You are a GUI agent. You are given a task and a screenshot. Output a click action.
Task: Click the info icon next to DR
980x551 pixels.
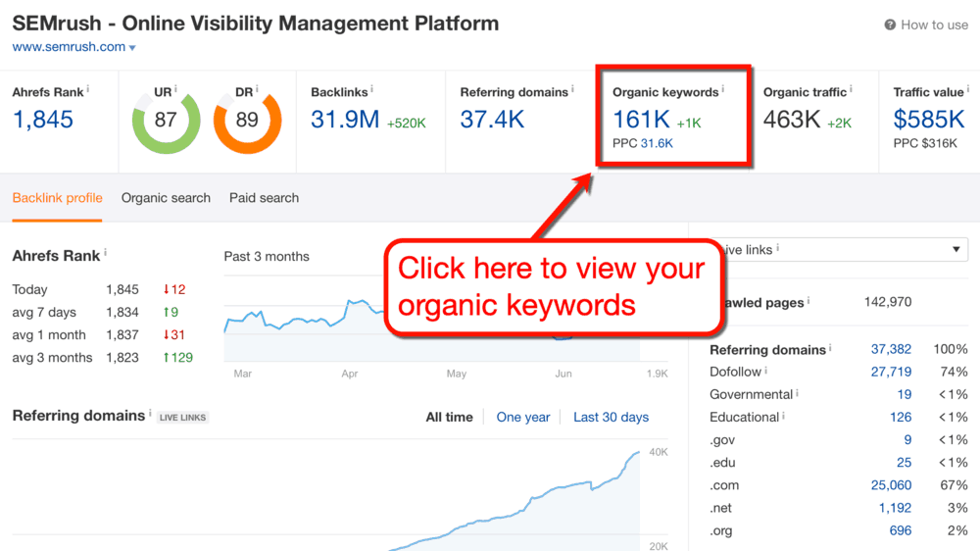[x=257, y=89]
